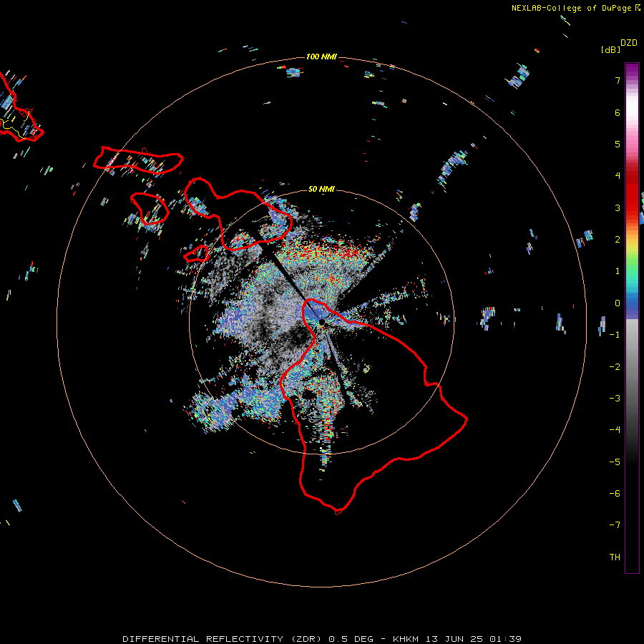
Task: Click the 01:39 time stamp in caption
Action: pos(506,639)
